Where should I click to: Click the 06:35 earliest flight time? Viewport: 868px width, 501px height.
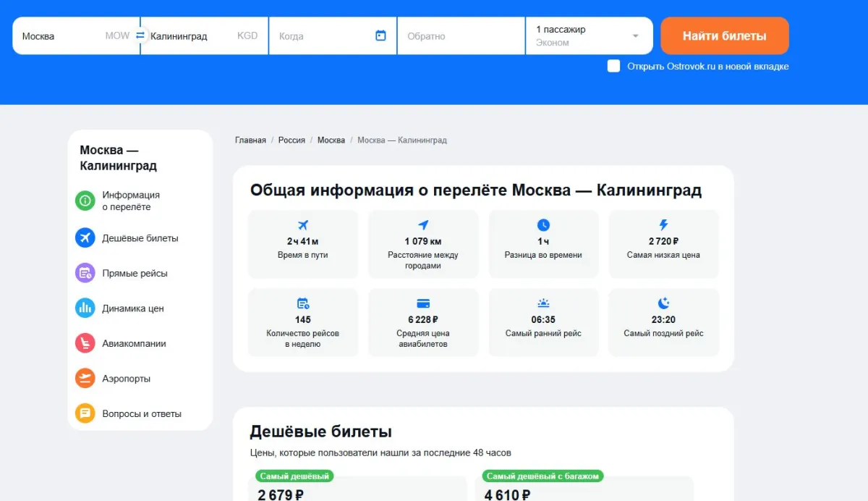tap(543, 320)
